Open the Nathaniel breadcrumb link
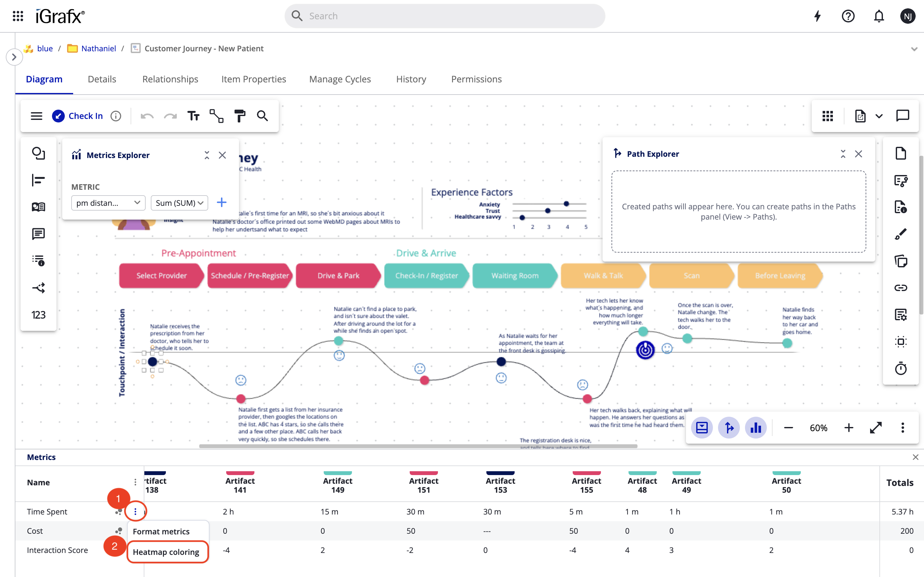Screen dimensions: 924x577 point(98,48)
